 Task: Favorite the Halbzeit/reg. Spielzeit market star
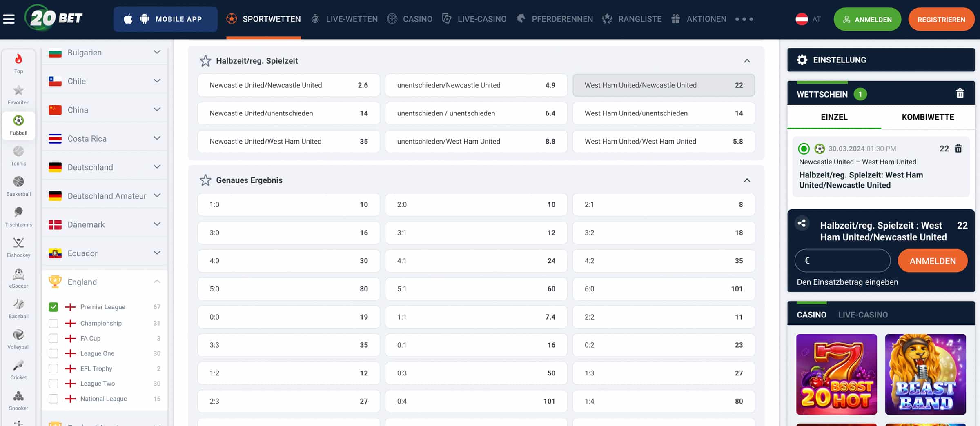pos(205,61)
